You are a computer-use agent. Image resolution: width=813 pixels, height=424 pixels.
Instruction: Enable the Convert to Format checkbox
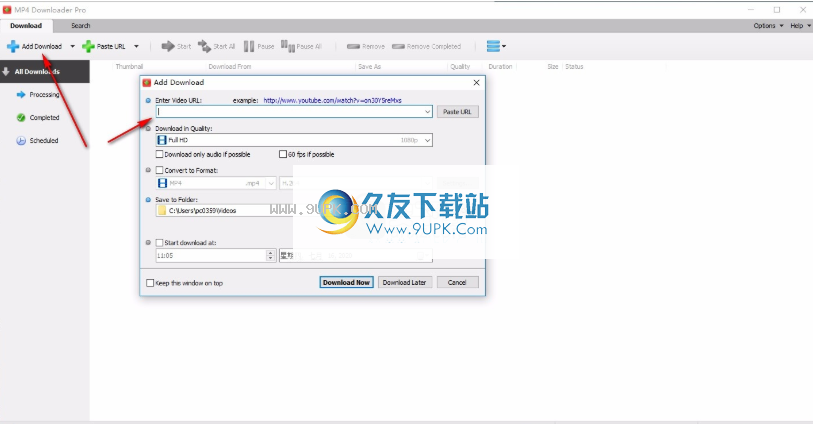tap(160, 170)
